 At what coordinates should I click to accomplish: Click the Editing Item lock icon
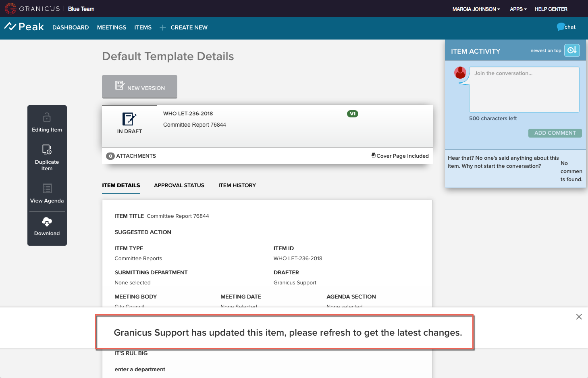(47, 117)
